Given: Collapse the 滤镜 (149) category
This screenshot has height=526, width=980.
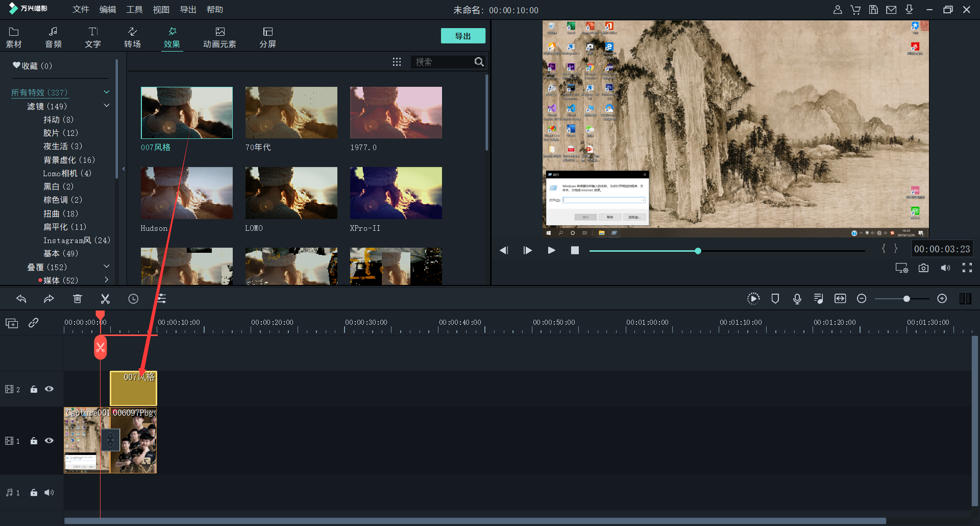Looking at the screenshot, I should 107,106.
